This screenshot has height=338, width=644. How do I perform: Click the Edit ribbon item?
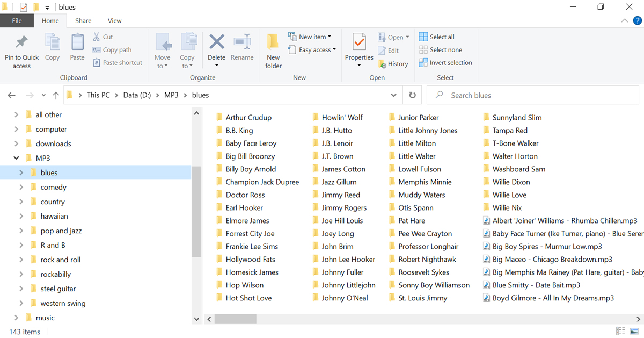pos(389,51)
